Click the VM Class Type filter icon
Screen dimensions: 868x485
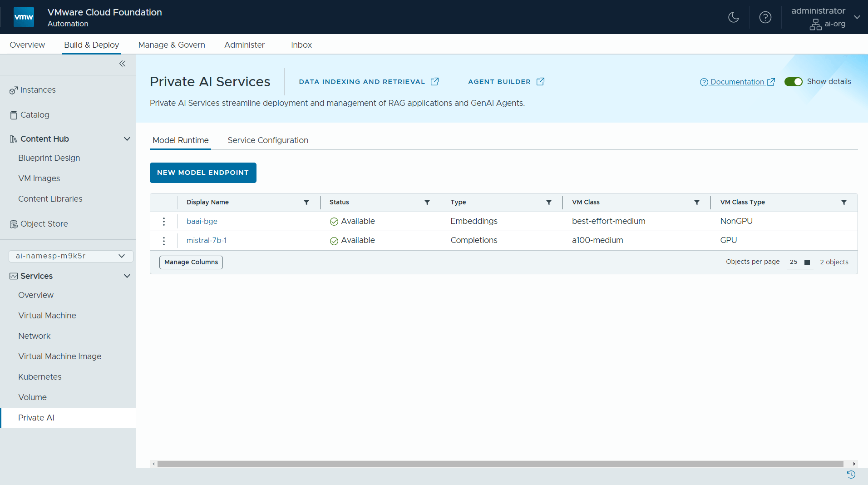(843, 203)
